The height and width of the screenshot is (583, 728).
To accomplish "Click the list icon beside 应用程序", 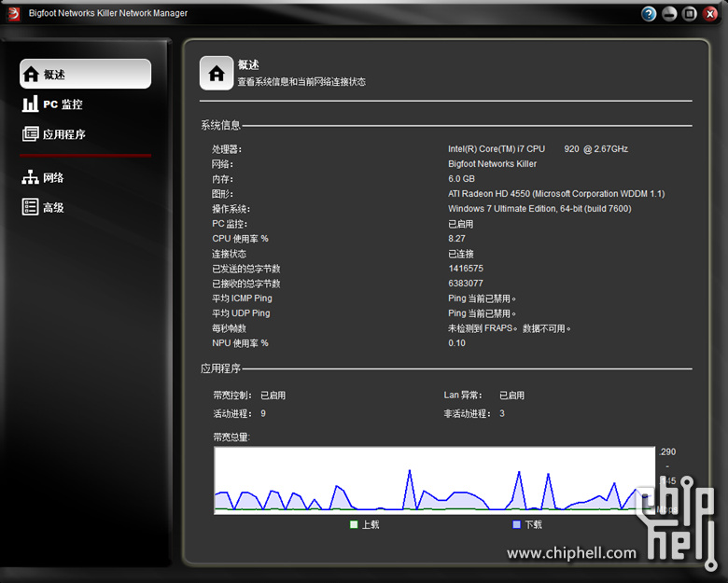I will pos(30,134).
